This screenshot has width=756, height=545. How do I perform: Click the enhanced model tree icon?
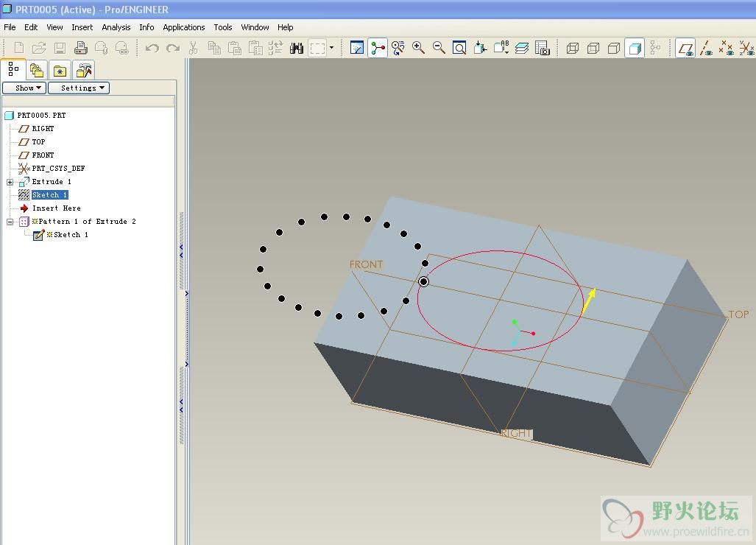[x=654, y=48]
